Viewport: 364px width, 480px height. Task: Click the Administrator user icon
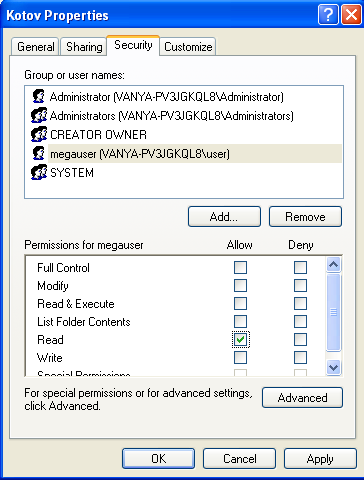[x=39, y=96]
